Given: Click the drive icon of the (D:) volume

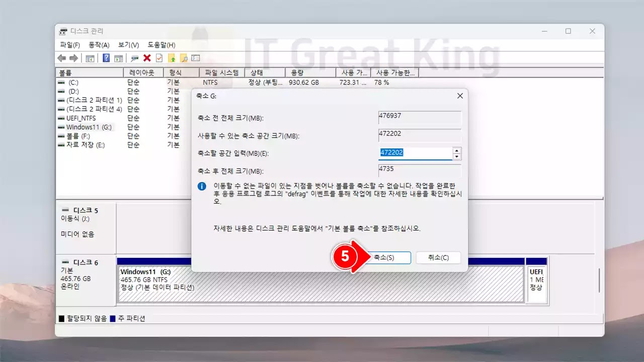Looking at the screenshot, I should tap(61, 91).
